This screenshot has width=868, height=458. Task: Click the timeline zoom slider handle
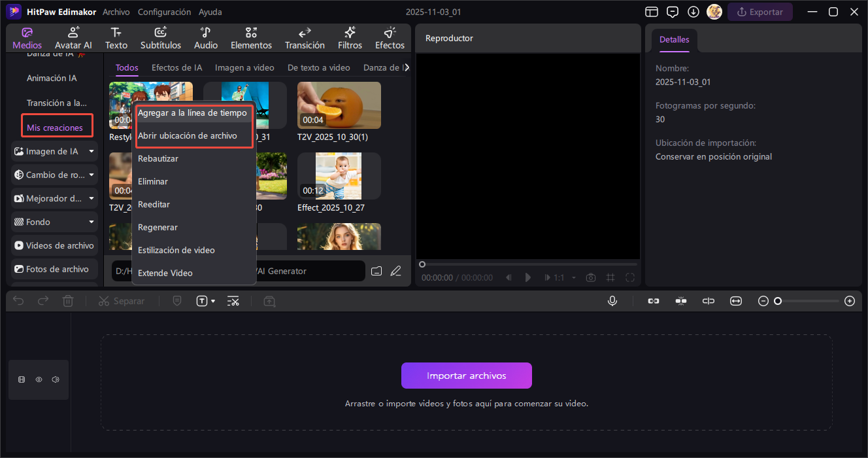[x=778, y=301]
